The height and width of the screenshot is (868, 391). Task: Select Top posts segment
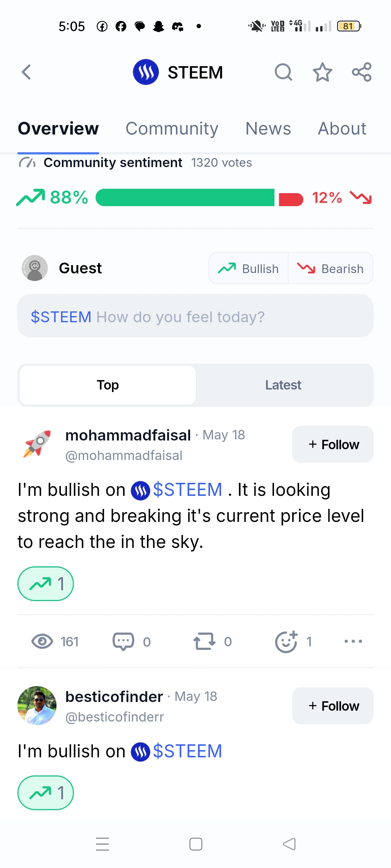pyautogui.click(x=108, y=385)
